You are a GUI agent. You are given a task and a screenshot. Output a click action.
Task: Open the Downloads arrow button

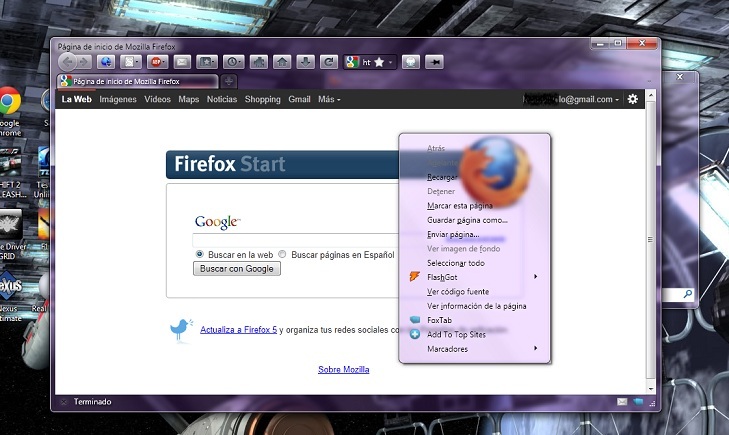coord(305,62)
